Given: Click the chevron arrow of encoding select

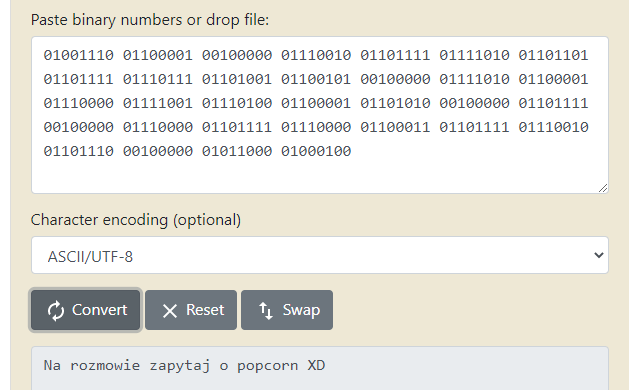Looking at the screenshot, I should coord(599,255).
